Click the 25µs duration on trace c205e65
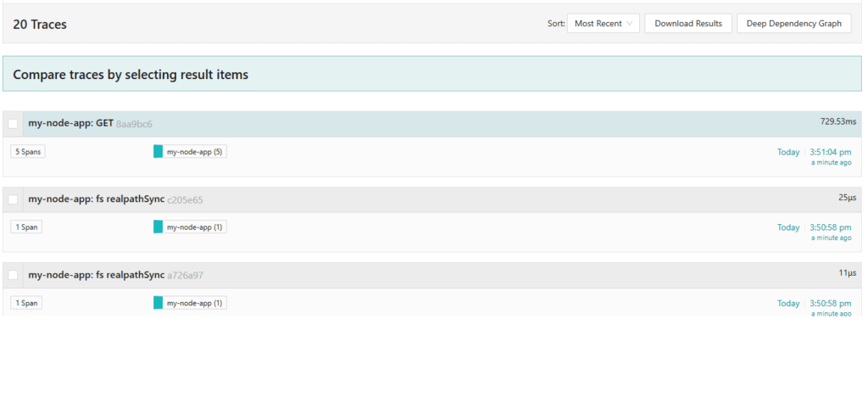The height and width of the screenshot is (403, 868). point(847,198)
